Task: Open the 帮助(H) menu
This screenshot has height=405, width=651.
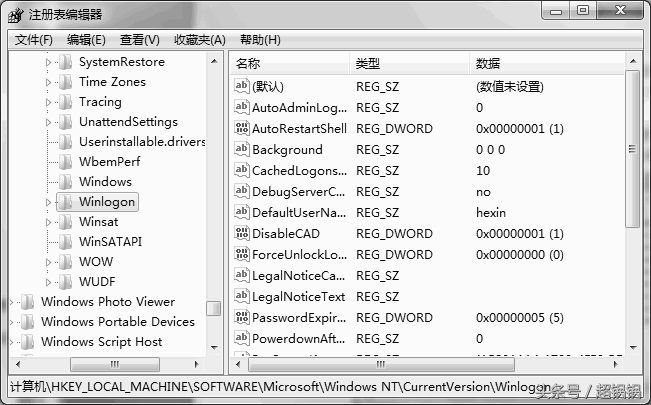Action: click(260, 40)
